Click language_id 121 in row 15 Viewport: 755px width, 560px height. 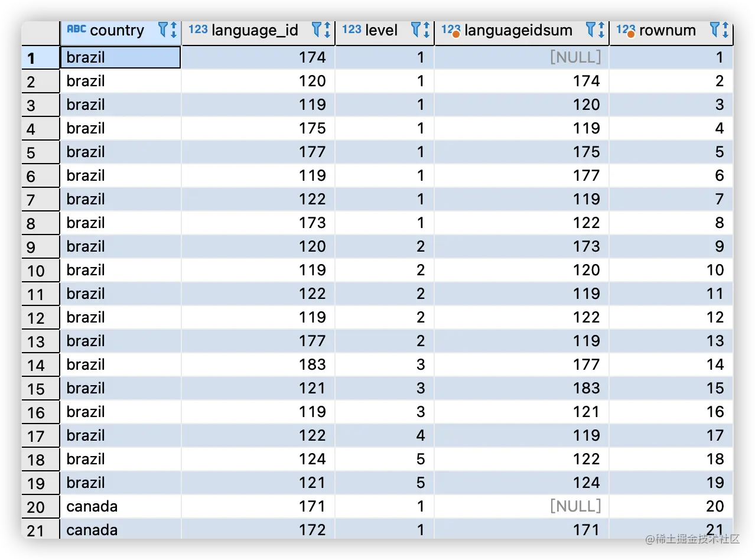pos(258,388)
